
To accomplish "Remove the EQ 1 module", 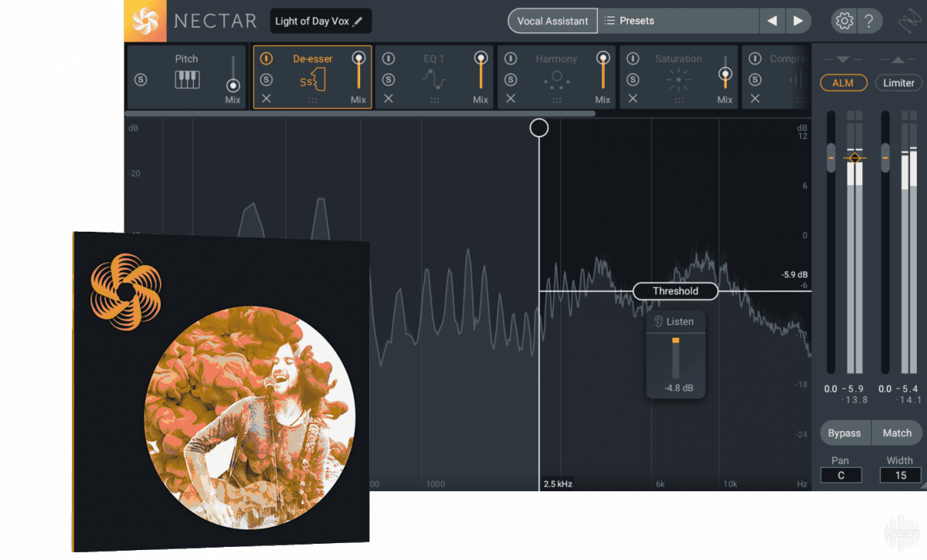I will [x=389, y=98].
